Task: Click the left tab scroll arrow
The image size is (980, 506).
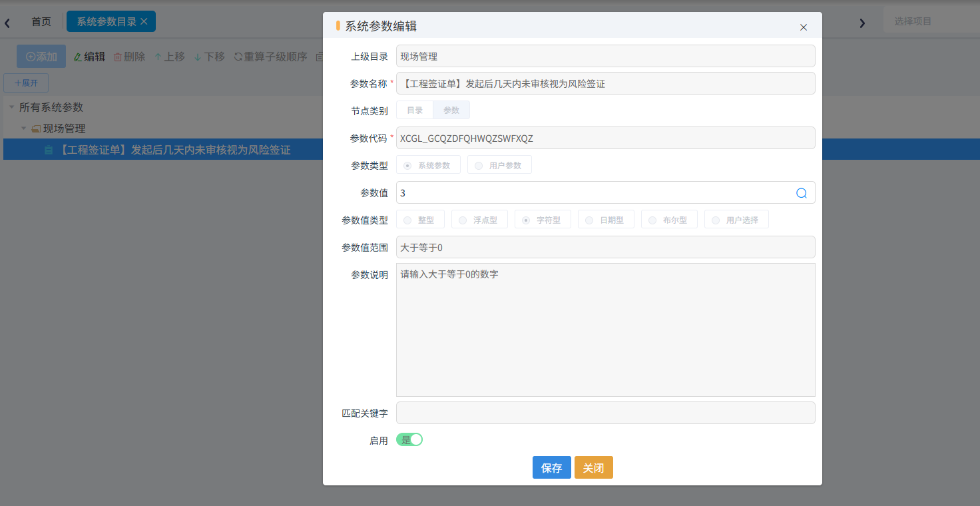Action: click(7, 23)
